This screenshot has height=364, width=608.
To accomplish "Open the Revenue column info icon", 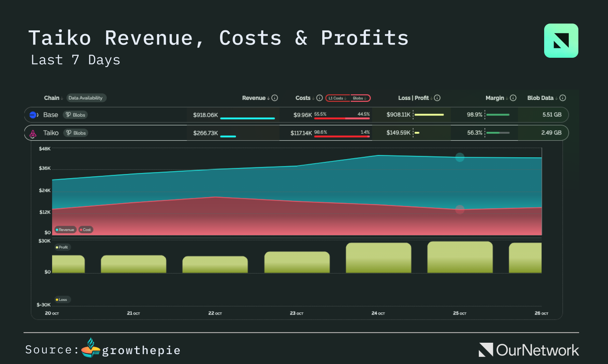I will click(x=275, y=98).
